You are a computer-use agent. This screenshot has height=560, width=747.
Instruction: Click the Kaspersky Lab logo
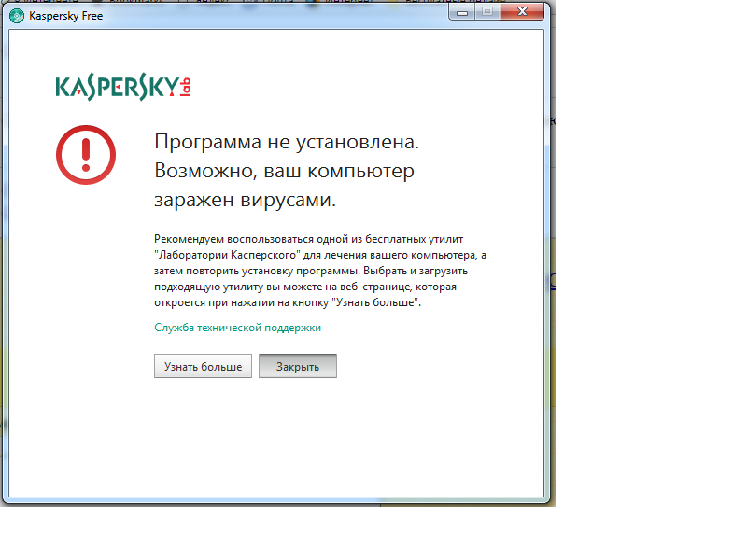coord(123,88)
